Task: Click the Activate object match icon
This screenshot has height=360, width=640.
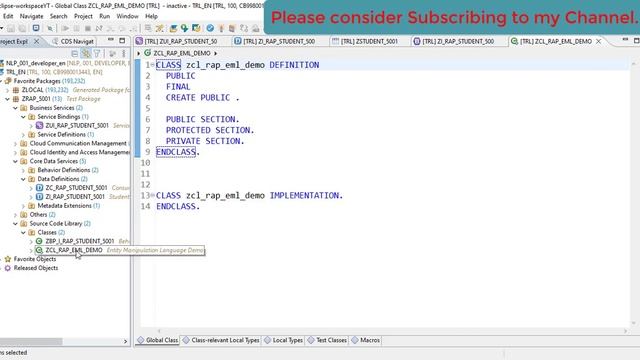Action: (221, 28)
